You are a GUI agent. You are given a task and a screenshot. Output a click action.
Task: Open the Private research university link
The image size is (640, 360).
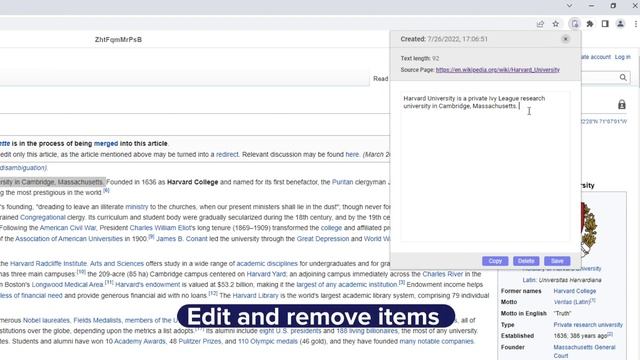588,325
